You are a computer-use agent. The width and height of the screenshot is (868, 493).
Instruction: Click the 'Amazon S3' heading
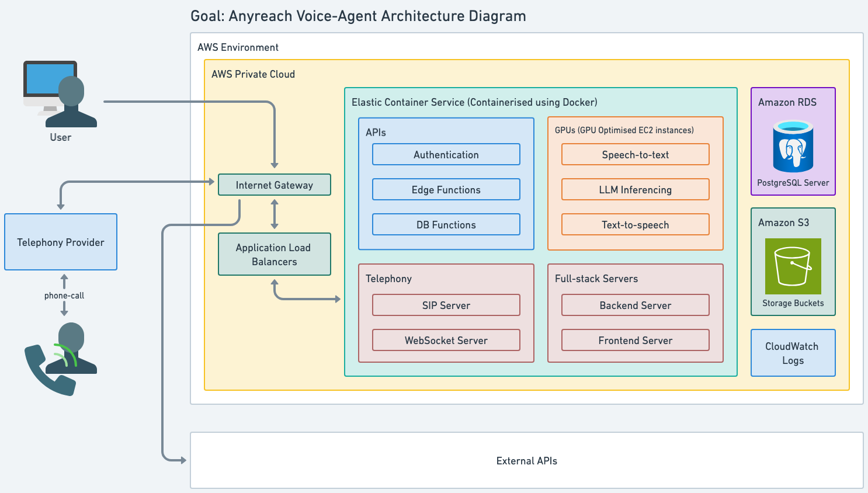[x=784, y=223]
